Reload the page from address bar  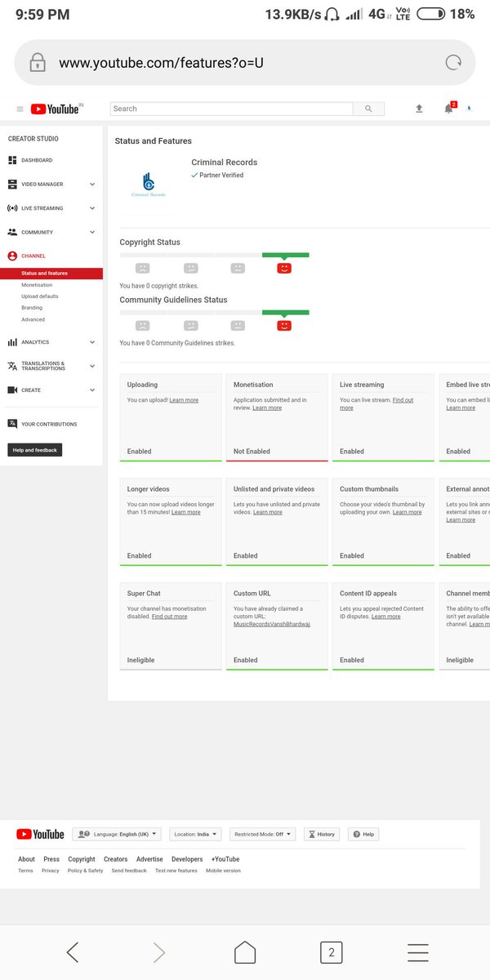pos(453,63)
